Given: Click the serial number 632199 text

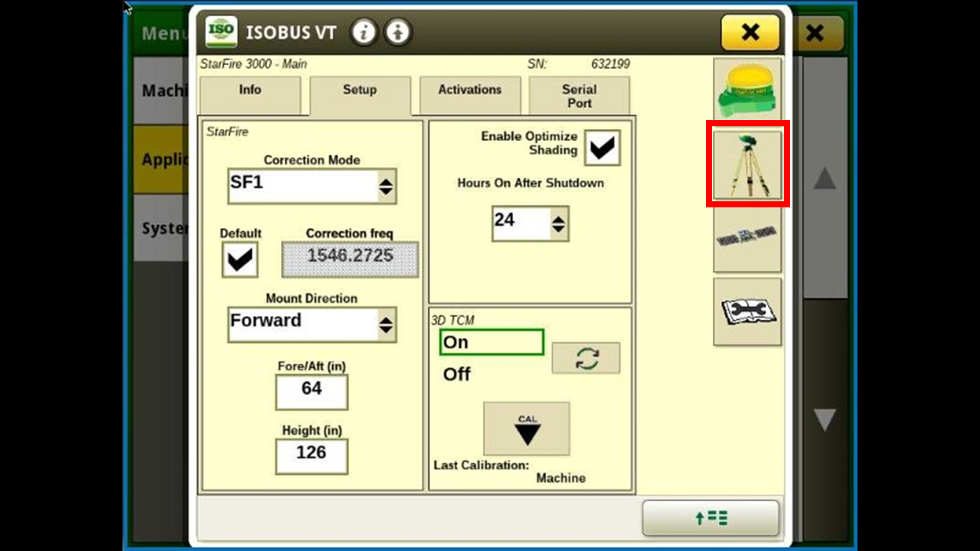Looking at the screenshot, I should pos(610,64).
